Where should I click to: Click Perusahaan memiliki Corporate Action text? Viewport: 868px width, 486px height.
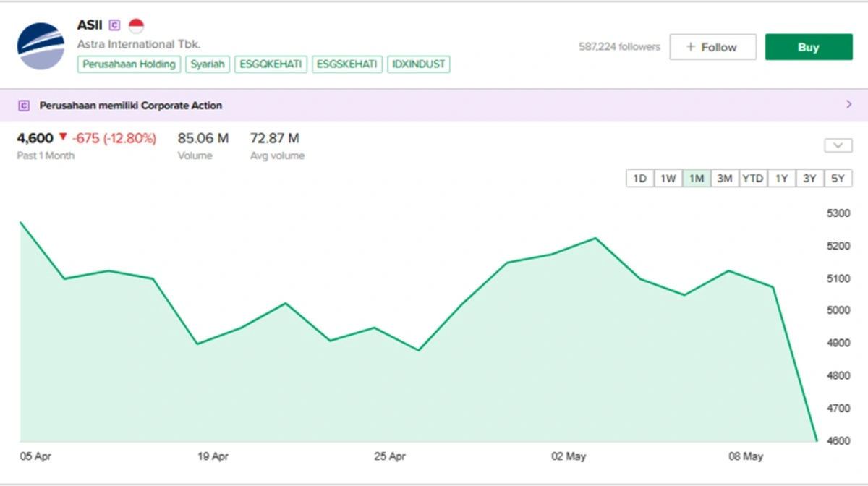point(130,106)
